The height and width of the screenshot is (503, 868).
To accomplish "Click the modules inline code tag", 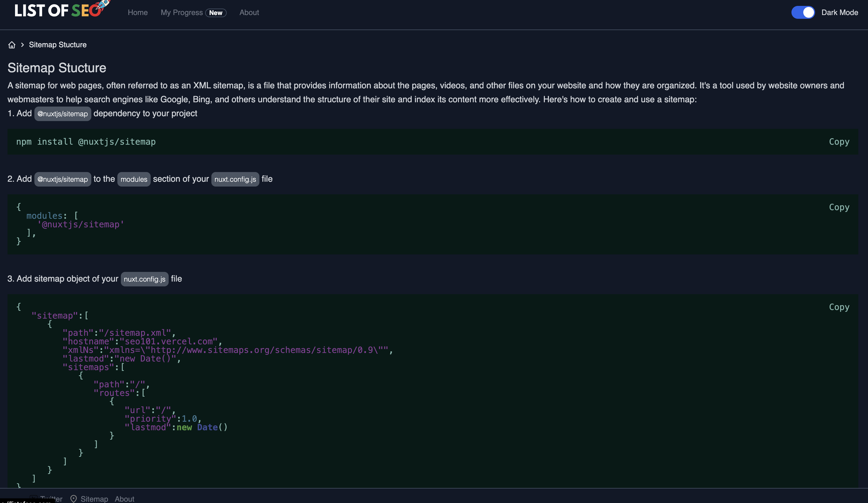I will (134, 179).
